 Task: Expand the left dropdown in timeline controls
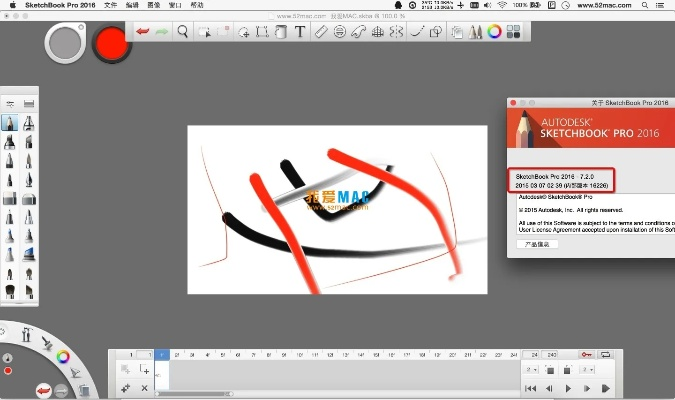click(x=528, y=370)
